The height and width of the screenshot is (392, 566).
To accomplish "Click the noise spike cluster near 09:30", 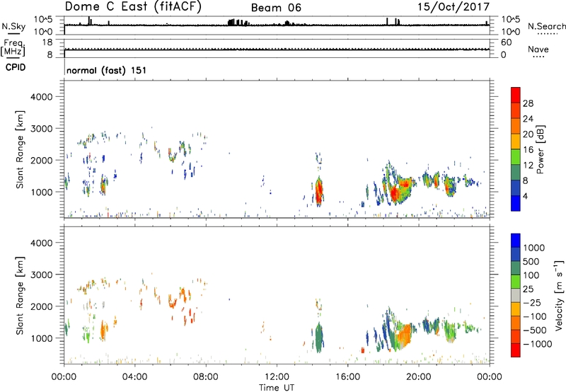I will 238,23.
